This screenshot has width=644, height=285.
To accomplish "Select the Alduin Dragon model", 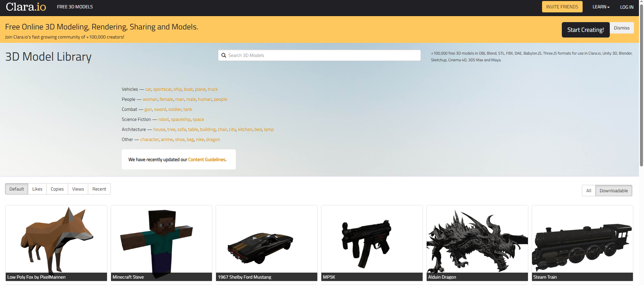I will pyautogui.click(x=477, y=239).
